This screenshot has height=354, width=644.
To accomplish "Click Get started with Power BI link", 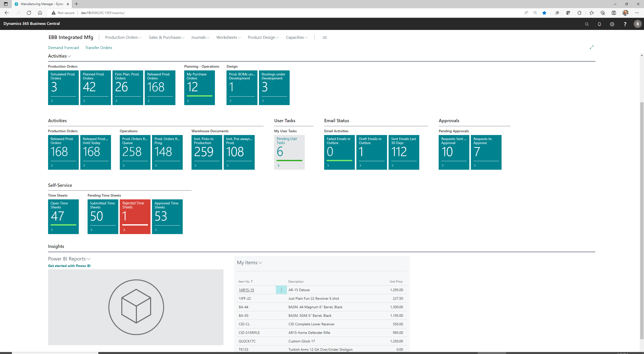I will coord(69,266).
